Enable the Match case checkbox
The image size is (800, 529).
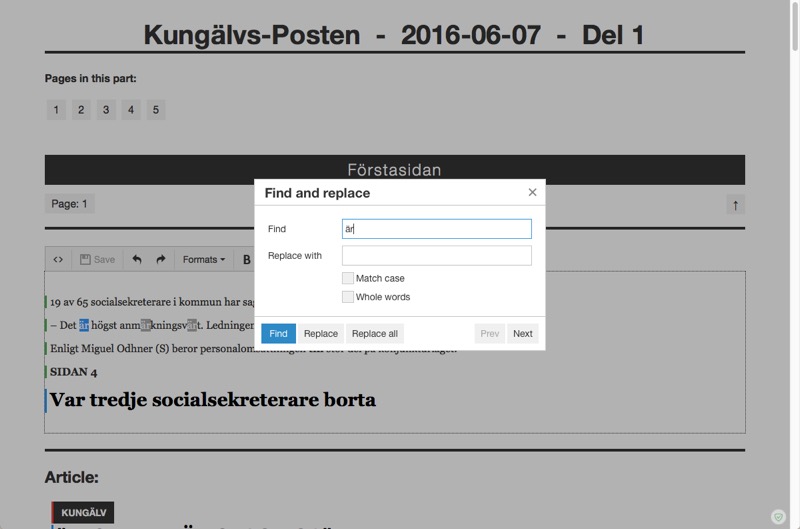348,278
